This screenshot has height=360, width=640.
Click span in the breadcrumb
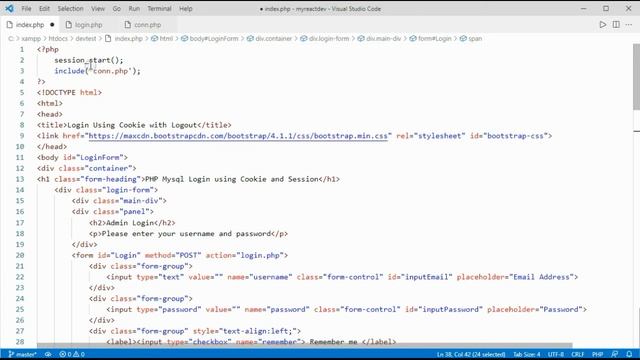[x=475, y=39]
